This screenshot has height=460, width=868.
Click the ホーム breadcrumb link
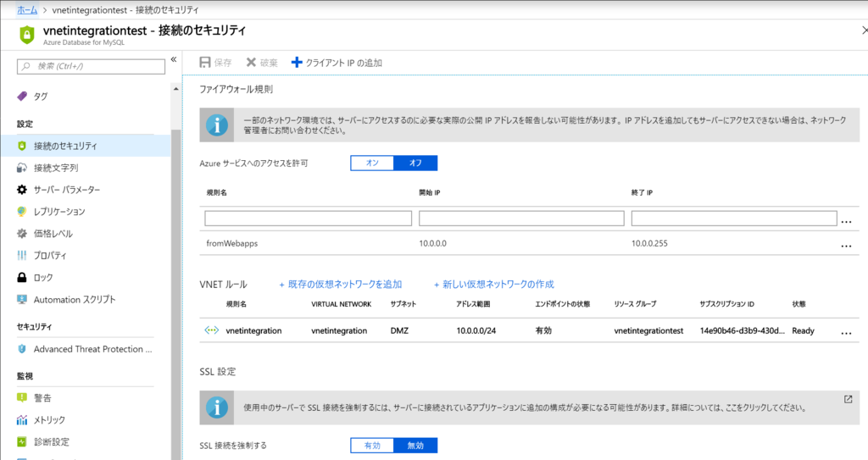tap(27, 10)
